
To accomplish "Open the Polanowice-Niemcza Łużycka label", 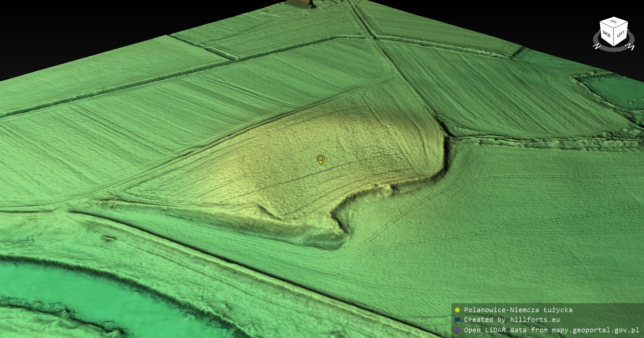I will point(518,310).
